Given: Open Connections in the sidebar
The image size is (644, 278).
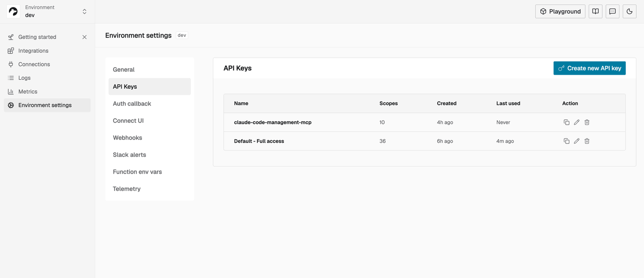Looking at the screenshot, I should [x=47, y=64].
